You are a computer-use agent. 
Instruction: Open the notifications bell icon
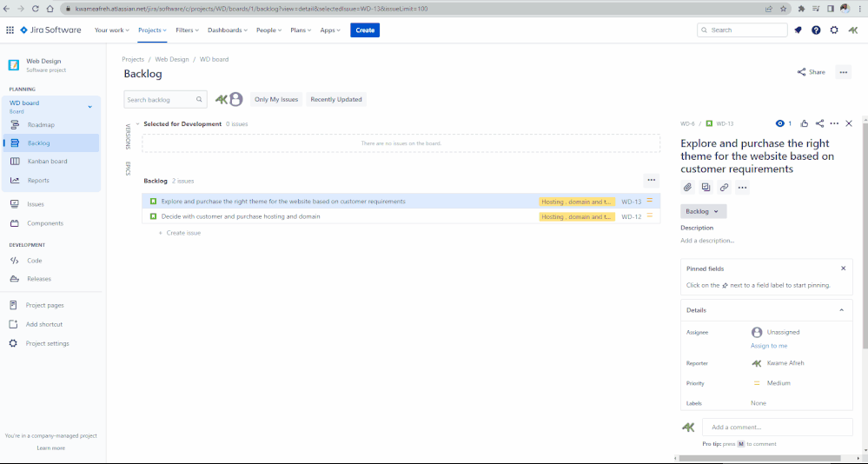tap(798, 30)
